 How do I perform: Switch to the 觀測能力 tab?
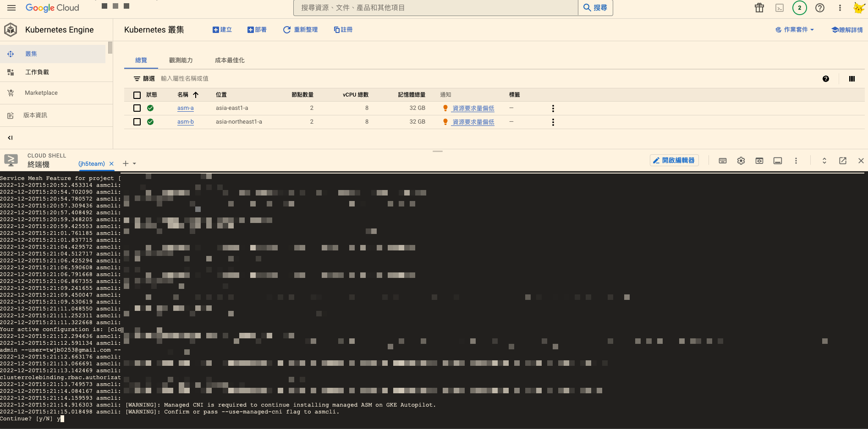tap(181, 60)
